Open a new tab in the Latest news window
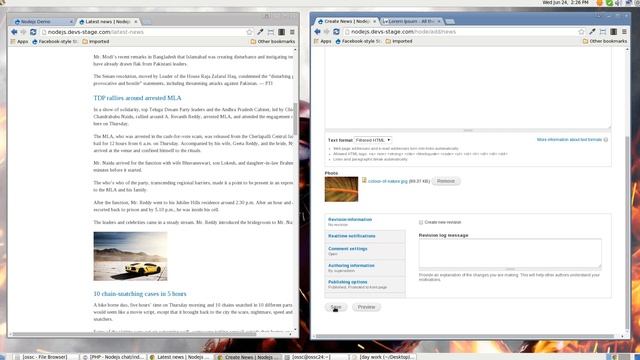 point(147,22)
